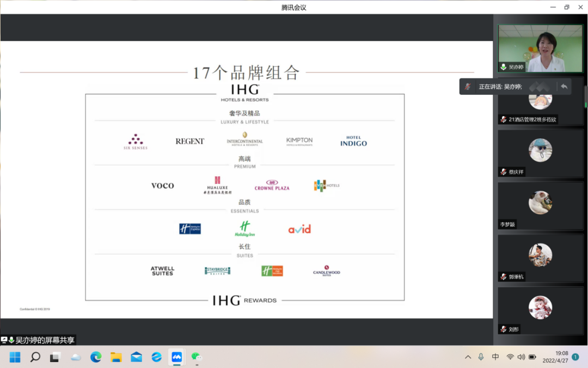Viewport: 588px width, 368px height.
Task: Open clock and date 19:08 2022/4/27
Action: click(x=555, y=357)
